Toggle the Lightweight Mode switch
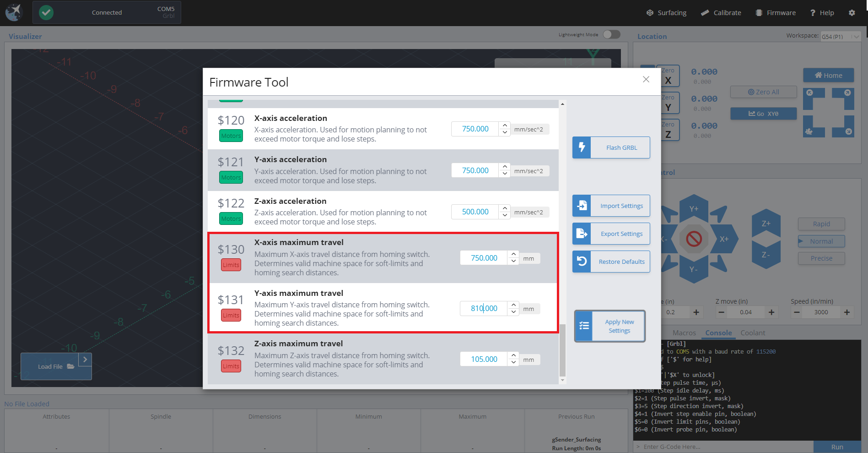This screenshot has width=868, height=453. coord(611,34)
